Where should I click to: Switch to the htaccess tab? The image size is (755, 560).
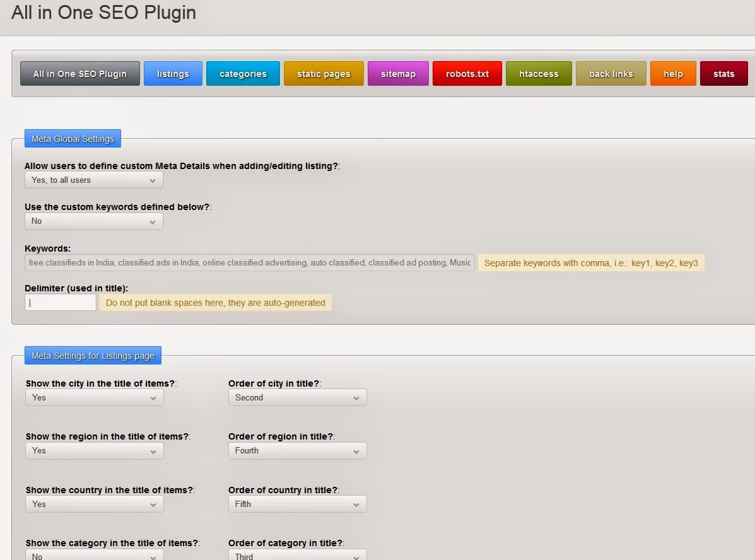(x=539, y=74)
